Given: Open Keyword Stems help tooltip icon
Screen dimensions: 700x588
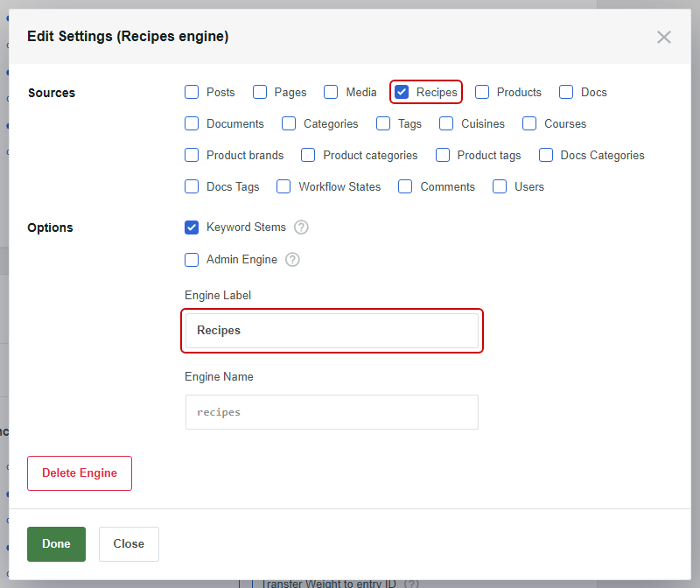Looking at the screenshot, I should tap(301, 227).
